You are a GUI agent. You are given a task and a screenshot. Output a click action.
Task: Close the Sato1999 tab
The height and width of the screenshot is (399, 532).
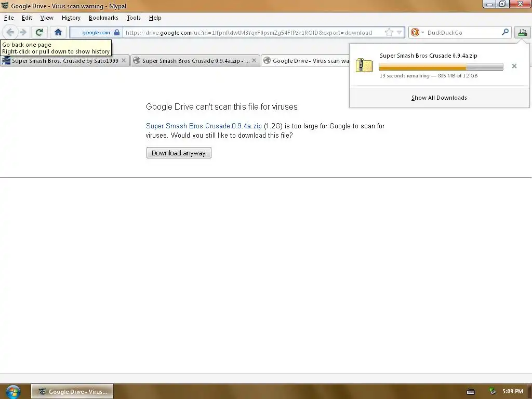124,60
